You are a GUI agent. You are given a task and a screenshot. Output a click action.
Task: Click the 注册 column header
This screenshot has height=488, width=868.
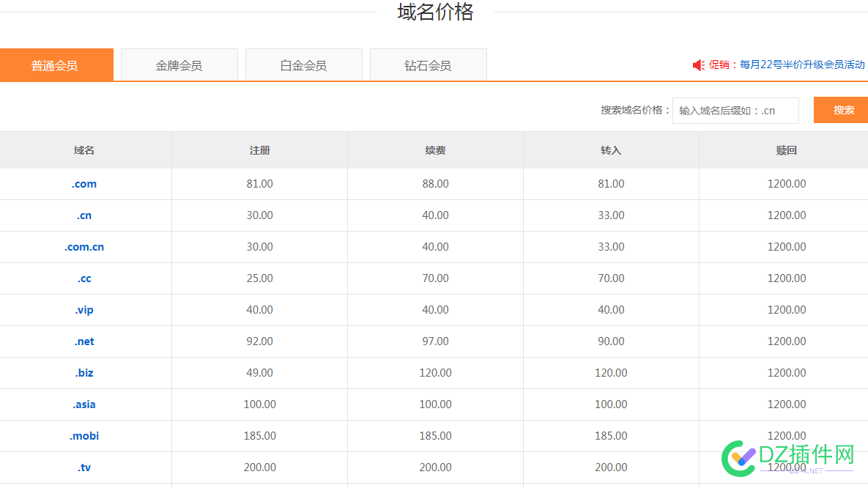259,150
